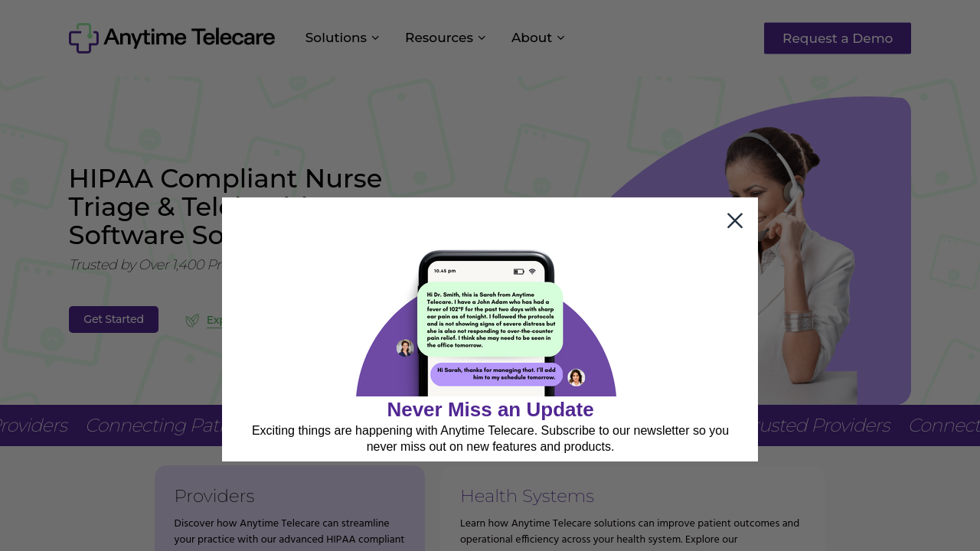The image size is (980, 551).
Task: Open the About menu label
Action: (531, 38)
